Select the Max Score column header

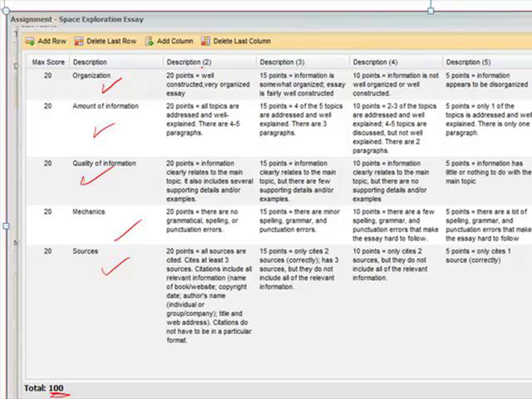click(x=48, y=62)
